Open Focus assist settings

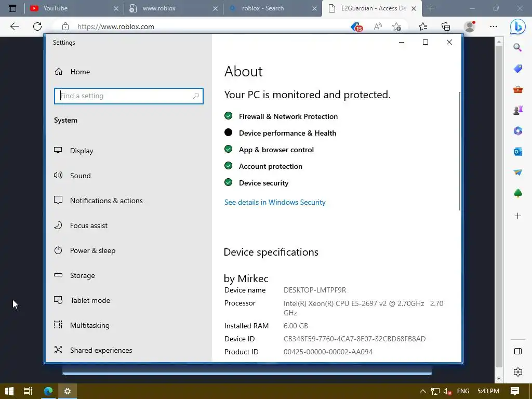click(x=81, y=225)
